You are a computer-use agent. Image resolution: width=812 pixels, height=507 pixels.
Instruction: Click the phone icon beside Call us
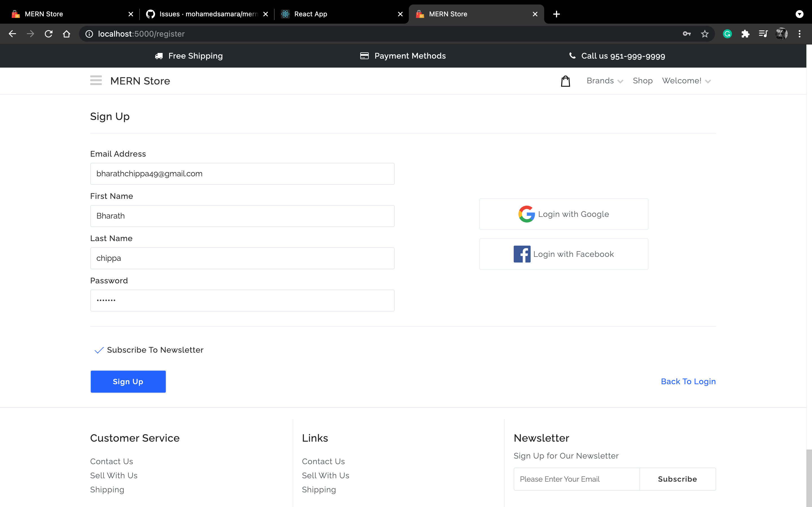(573, 56)
